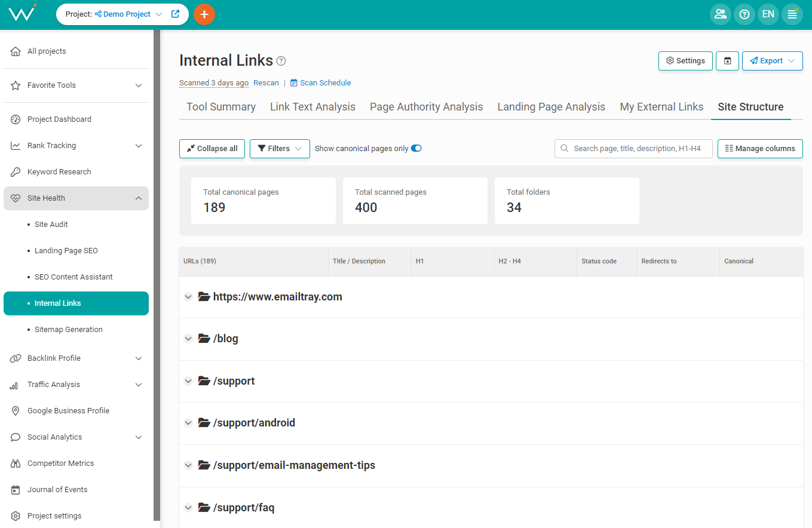Click the Settings button
The height and width of the screenshot is (528, 812).
point(685,61)
